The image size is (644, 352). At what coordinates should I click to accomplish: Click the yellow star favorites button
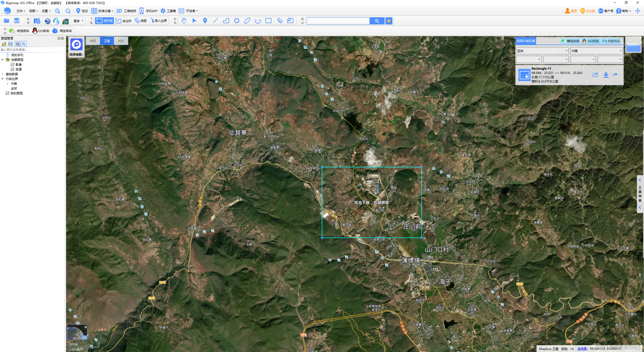coord(389,21)
